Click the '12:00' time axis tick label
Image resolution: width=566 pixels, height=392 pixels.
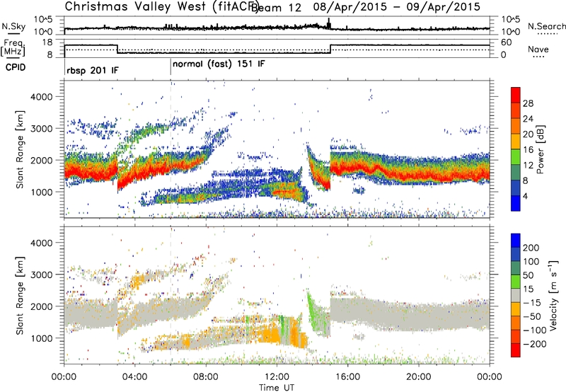277,376
